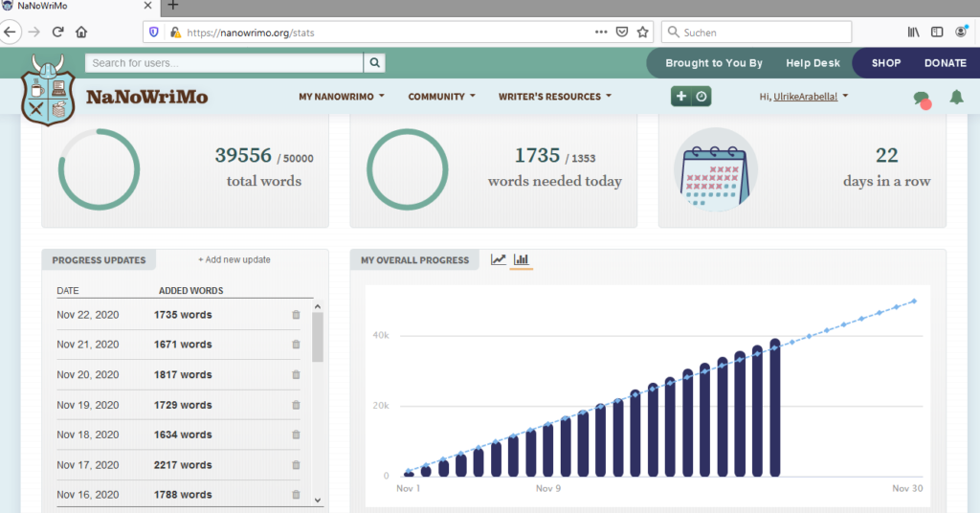Delete the Nov 16, 2020 update

[297, 495]
